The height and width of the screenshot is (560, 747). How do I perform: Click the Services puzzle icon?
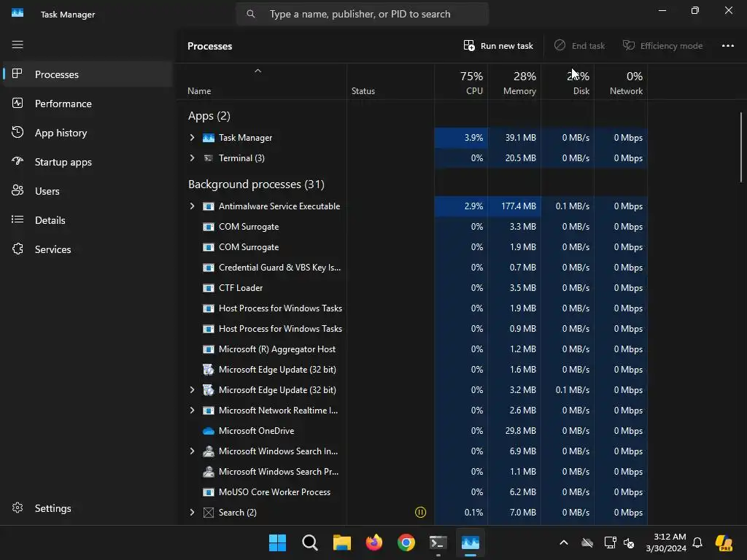tap(18, 249)
